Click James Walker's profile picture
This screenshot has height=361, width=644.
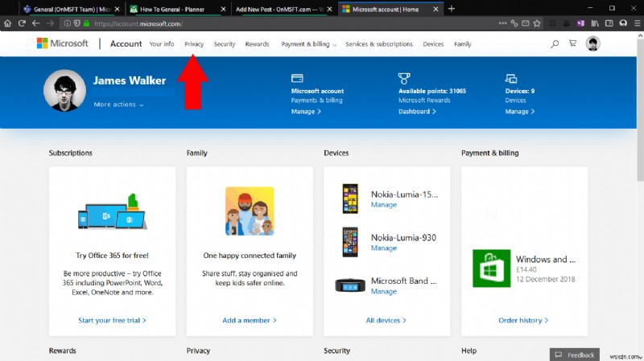click(64, 91)
